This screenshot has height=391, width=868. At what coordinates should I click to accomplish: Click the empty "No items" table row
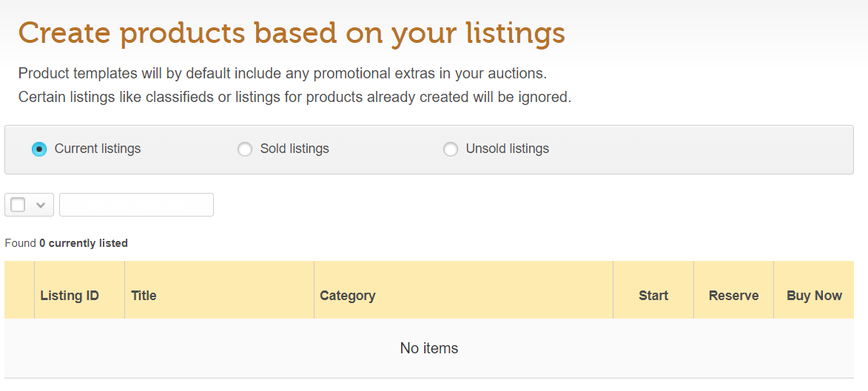click(429, 348)
